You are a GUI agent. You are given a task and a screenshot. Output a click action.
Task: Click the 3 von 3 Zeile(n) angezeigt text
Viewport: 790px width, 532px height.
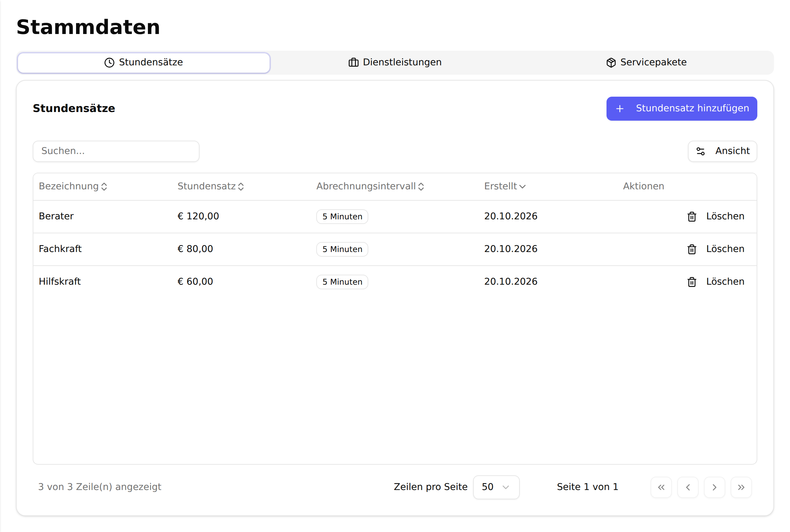[100, 487]
